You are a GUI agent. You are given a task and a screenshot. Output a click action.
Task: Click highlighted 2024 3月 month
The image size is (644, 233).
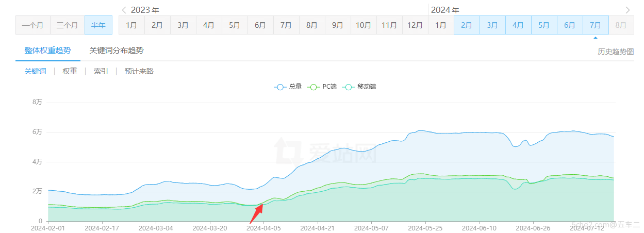point(492,25)
